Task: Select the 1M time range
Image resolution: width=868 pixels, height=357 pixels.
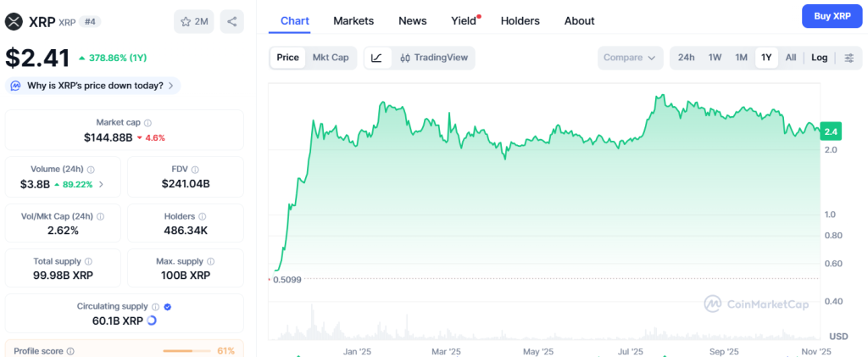Action: pyautogui.click(x=741, y=58)
